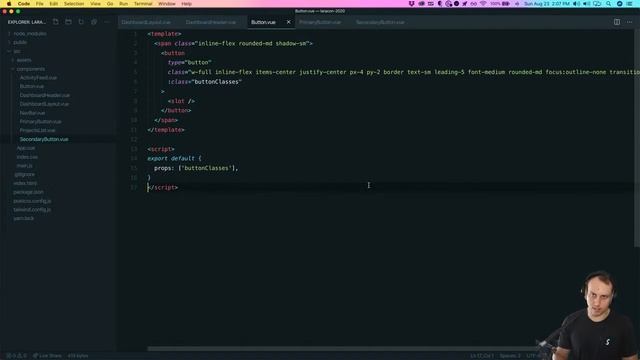The width and height of the screenshot is (640, 360).
Task: Open the Window menu
Action: [167, 4]
